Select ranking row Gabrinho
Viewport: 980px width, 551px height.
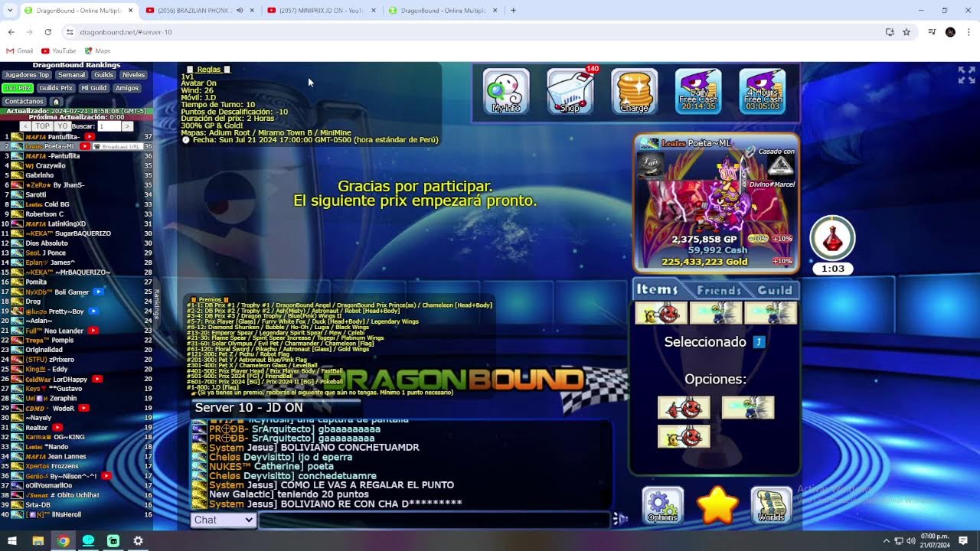(x=77, y=175)
